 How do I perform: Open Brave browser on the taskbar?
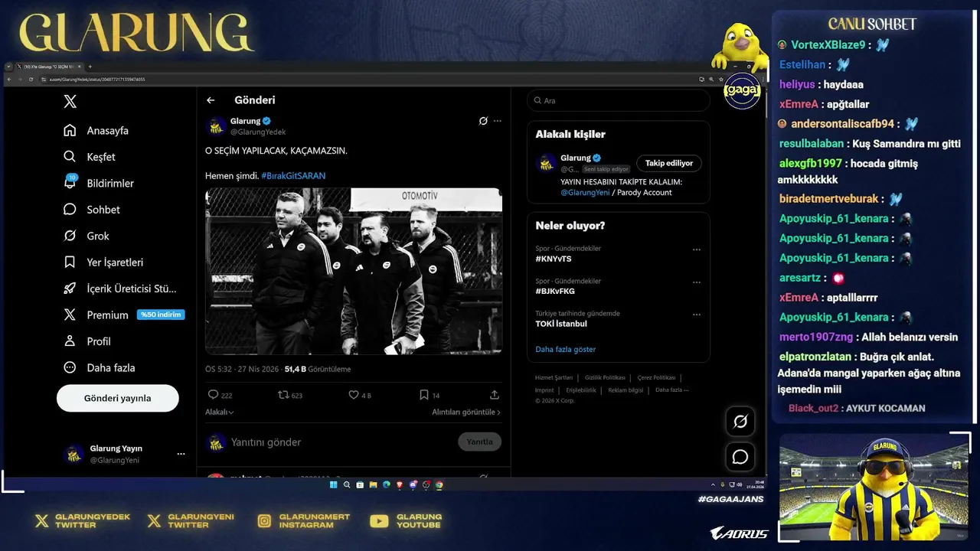[399, 484]
